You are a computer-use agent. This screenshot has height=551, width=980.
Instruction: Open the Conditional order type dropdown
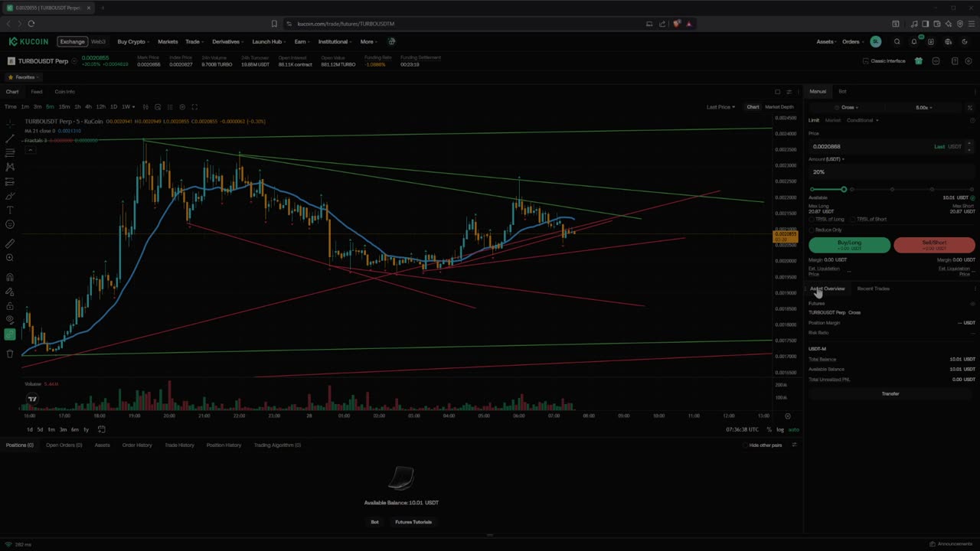coord(862,120)
